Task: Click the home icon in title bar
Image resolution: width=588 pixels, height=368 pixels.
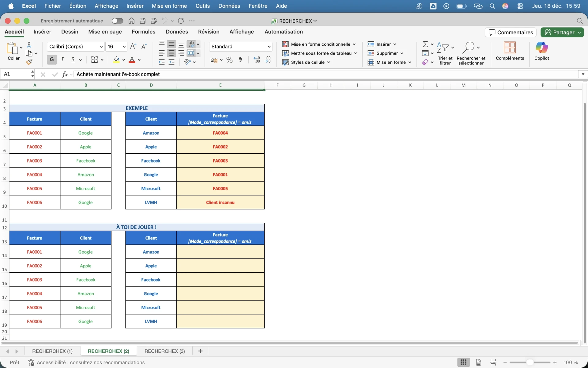Action: 131,21
